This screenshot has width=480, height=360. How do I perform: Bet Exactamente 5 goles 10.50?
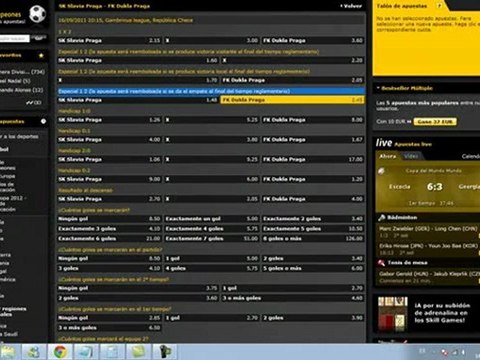(313, 229)
